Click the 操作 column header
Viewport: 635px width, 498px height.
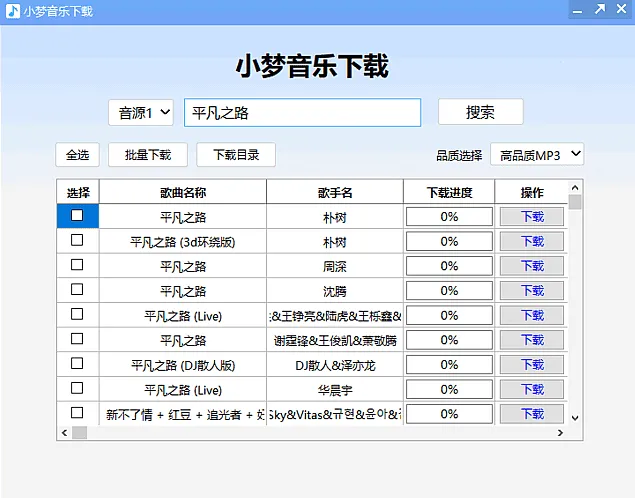(x=532, y=192)
